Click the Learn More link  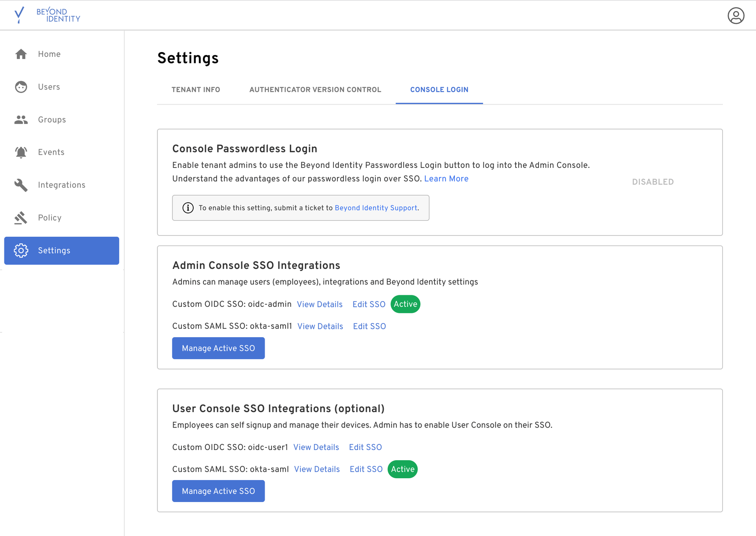click(x=446, y=179)
